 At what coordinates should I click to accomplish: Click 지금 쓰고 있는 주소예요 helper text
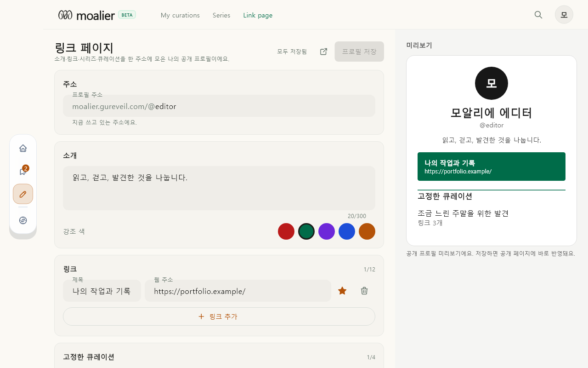coord(104,122)
